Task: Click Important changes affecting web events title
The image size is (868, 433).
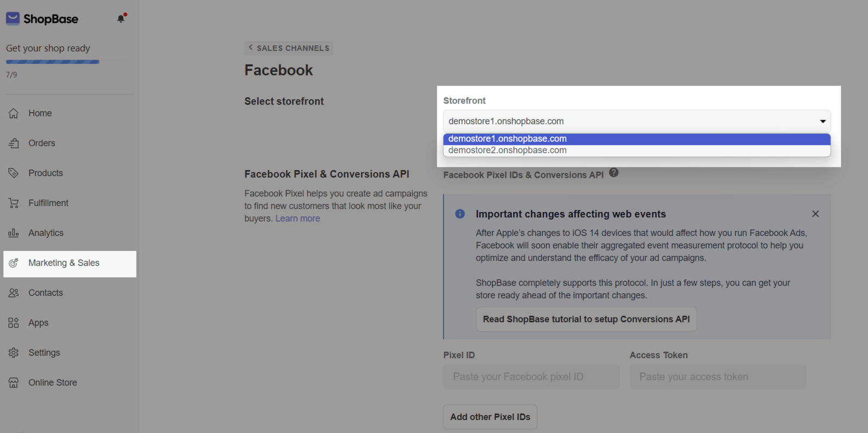Action: 571,214
